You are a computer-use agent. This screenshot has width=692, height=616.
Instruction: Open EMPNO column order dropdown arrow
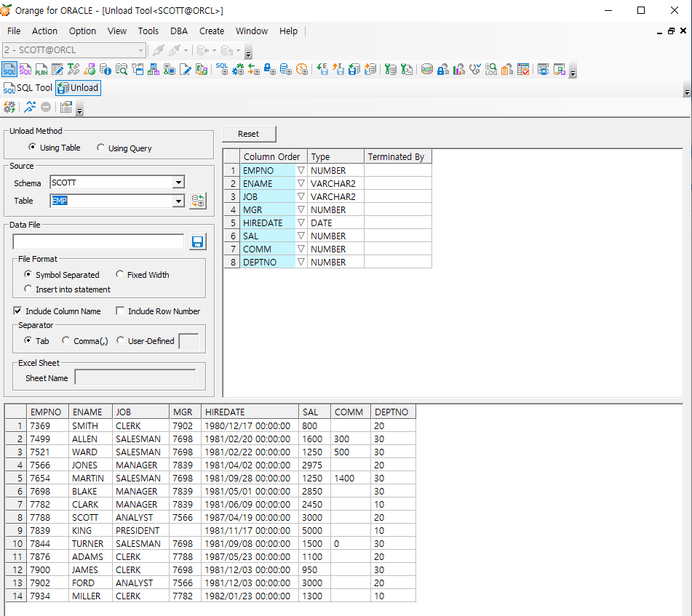pyautogui.click(x=301, y=170)
